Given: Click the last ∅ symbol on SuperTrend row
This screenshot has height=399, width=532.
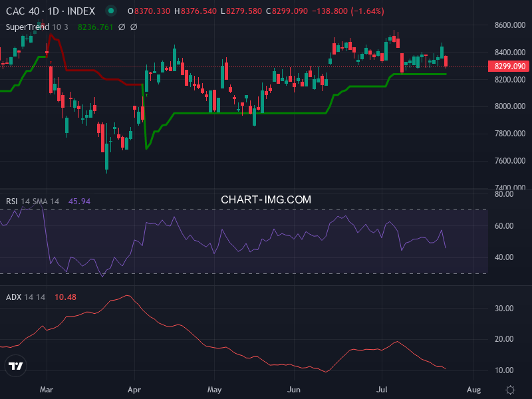Looking at the screenshot, I should (134, 27).
